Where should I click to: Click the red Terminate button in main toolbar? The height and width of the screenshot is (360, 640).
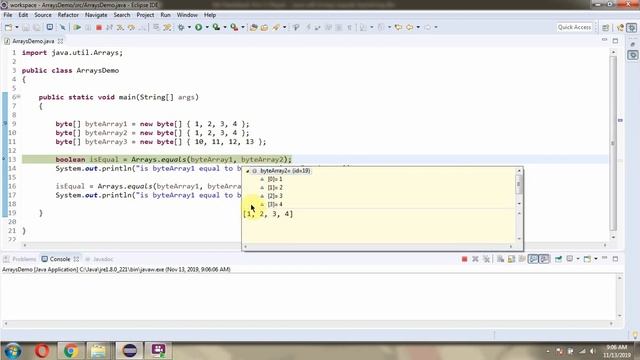(98, 27)
